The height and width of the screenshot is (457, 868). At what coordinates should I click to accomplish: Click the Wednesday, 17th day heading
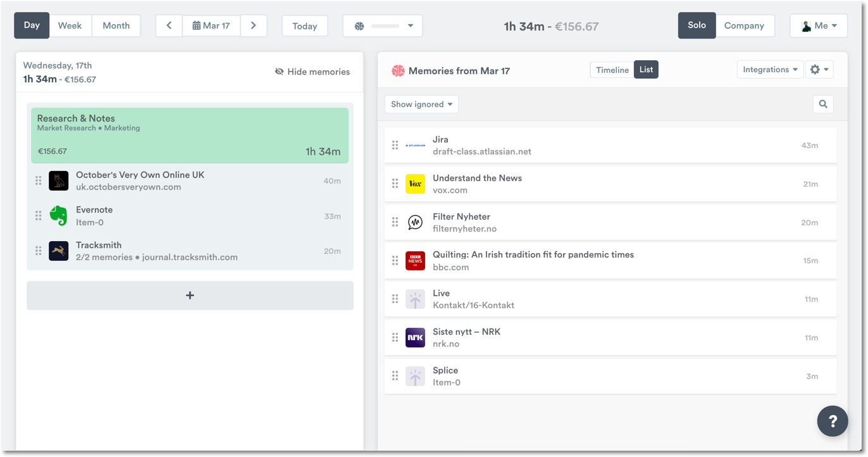[58, 65]
